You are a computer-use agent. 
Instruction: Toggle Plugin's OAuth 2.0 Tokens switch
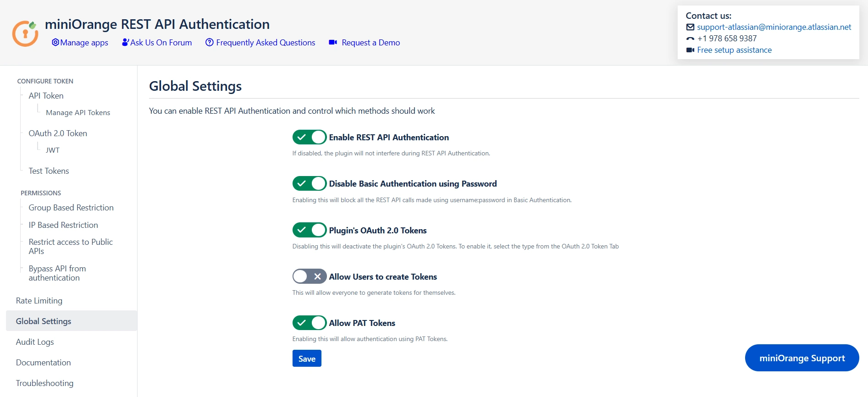click(310, 230)
